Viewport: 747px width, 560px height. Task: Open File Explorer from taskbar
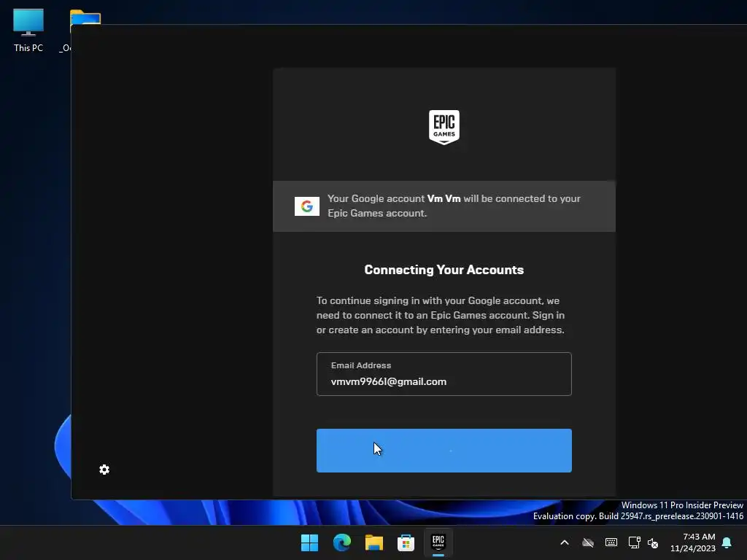pos(374,542)
